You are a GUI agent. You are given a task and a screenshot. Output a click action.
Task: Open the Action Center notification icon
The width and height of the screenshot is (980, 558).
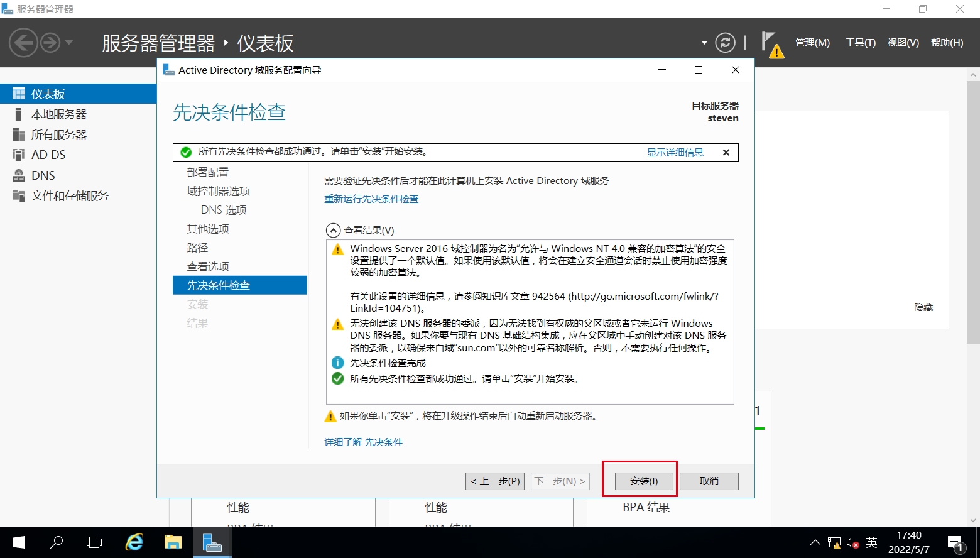pos(955,543)
